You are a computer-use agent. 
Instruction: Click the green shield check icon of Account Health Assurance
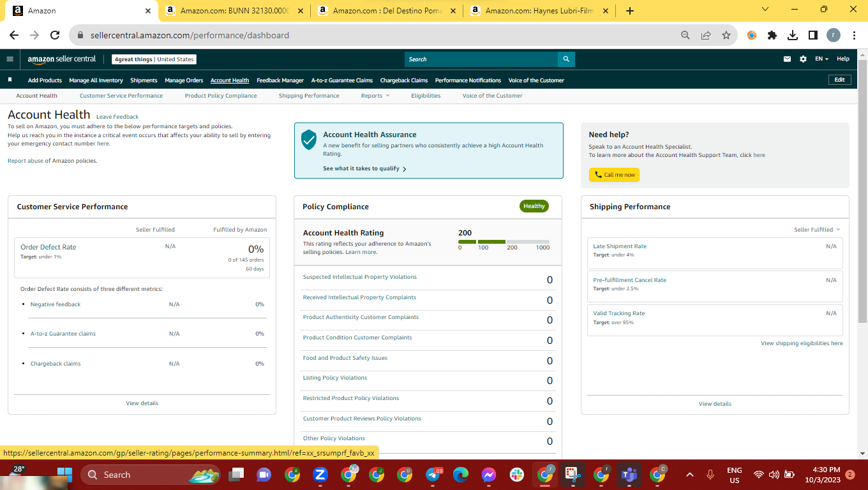coord(309,140)
